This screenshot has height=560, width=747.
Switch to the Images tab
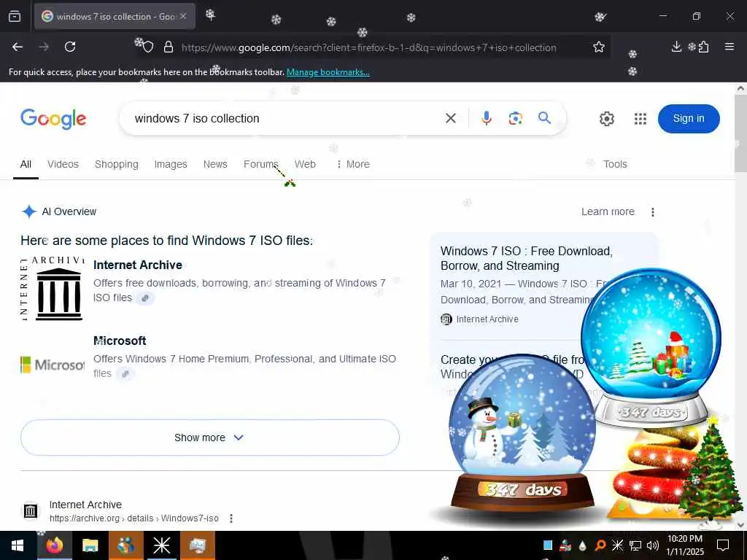click(x=171, y=164)
